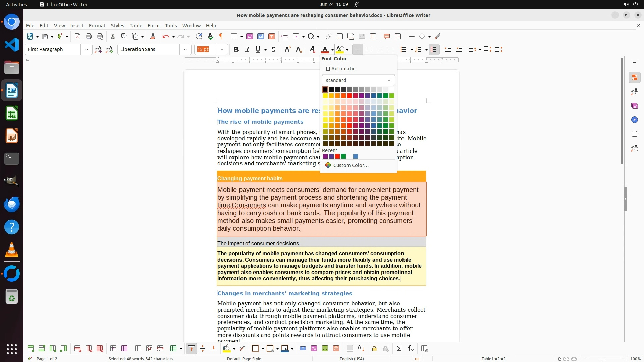Click the Strikethrough formatting icon

[x=273, y=49]
